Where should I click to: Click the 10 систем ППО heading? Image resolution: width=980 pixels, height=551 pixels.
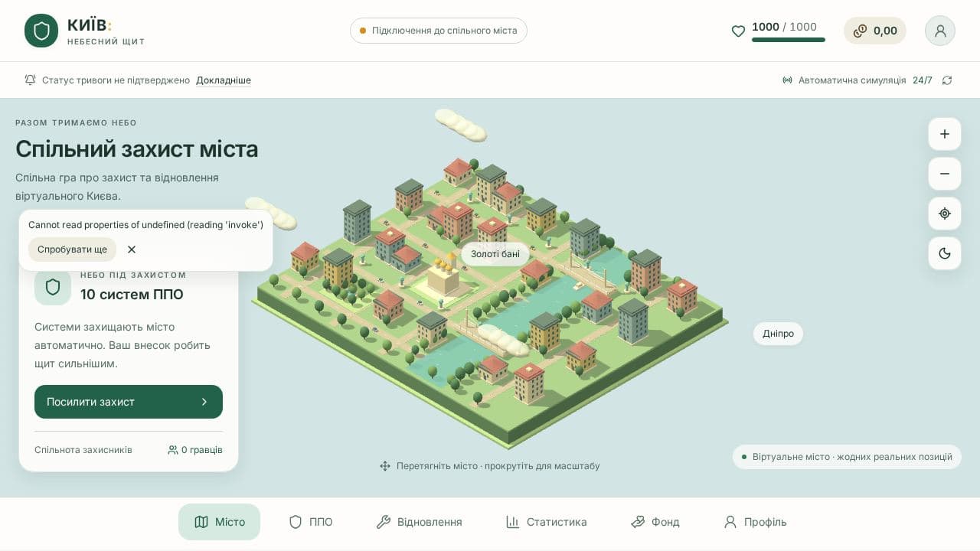[132, 295]
